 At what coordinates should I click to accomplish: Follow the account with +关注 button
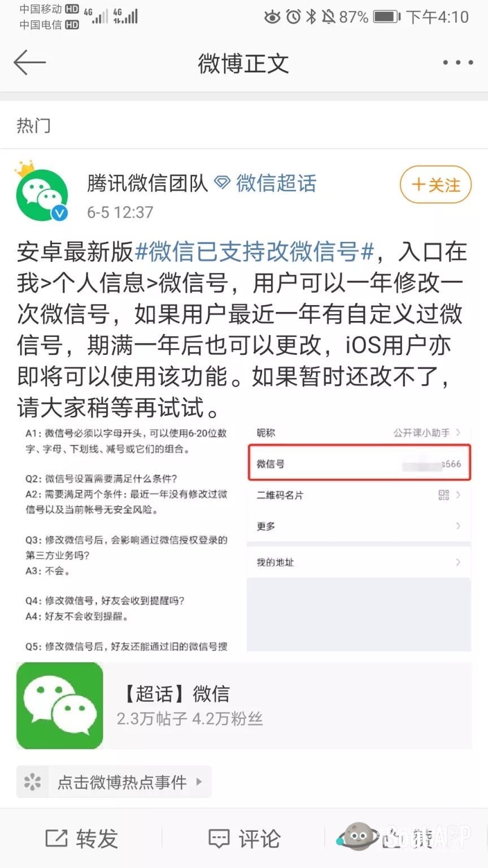tap(435, 185)
